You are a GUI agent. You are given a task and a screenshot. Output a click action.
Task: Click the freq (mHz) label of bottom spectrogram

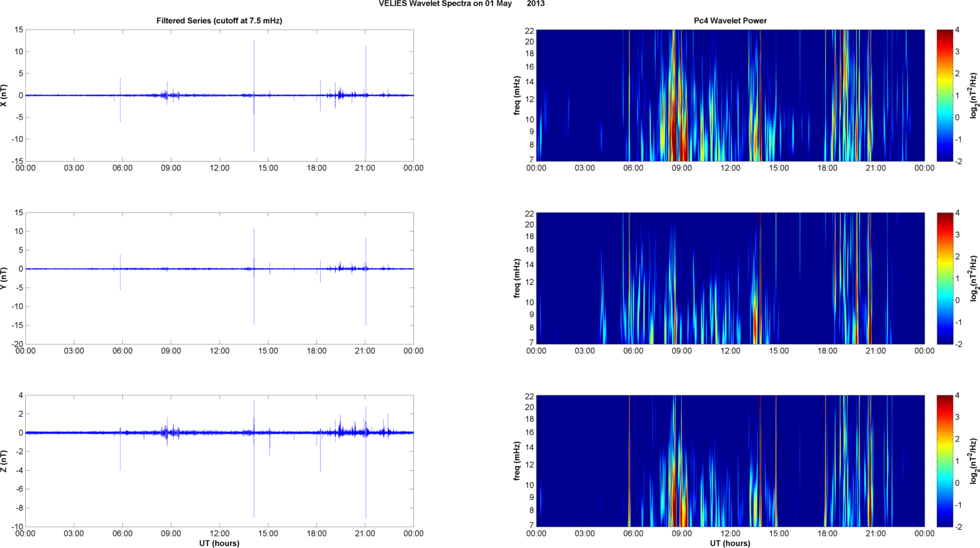(517, 461)
